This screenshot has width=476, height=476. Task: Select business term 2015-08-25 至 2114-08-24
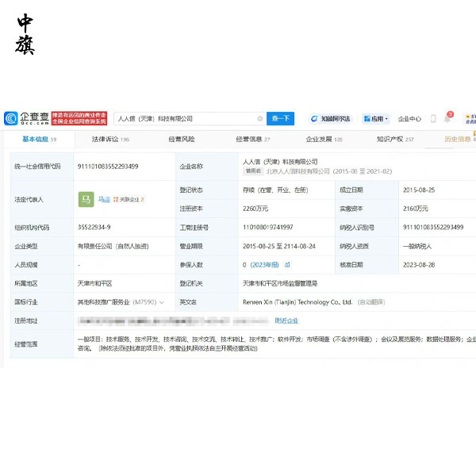[279, 246]
